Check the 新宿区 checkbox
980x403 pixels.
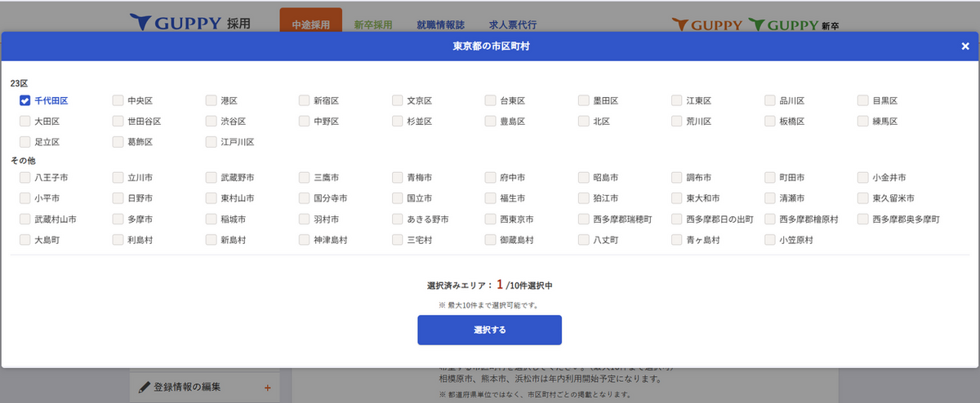pyautogui.click(x=305, y=100)
